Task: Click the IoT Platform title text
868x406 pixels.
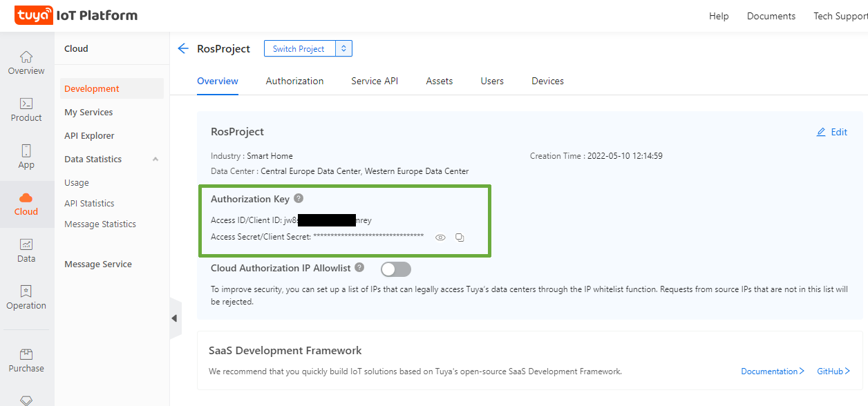Action: pos(97,15)
